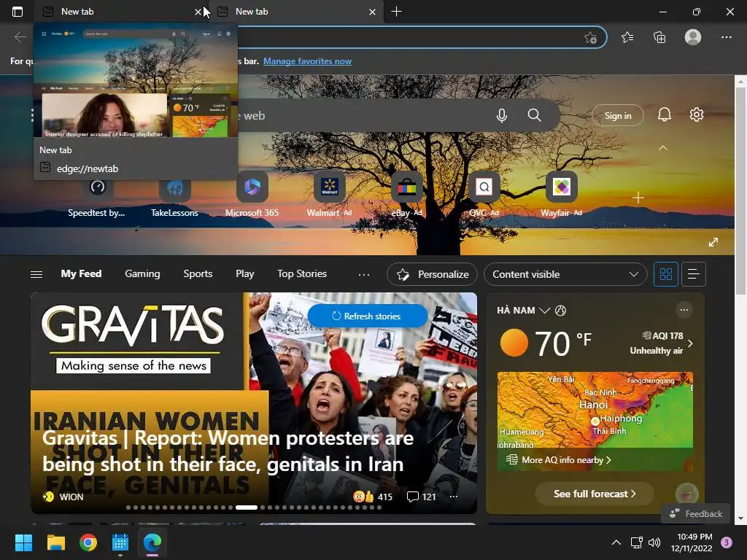
Task: Launch Chrome from taskbar
Action: click(x=88, y=542)
